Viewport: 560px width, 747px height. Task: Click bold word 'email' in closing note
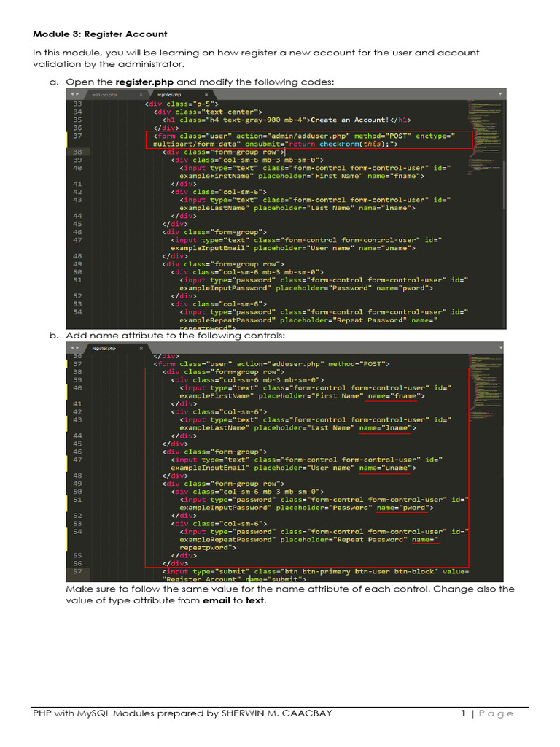(216, 600)
